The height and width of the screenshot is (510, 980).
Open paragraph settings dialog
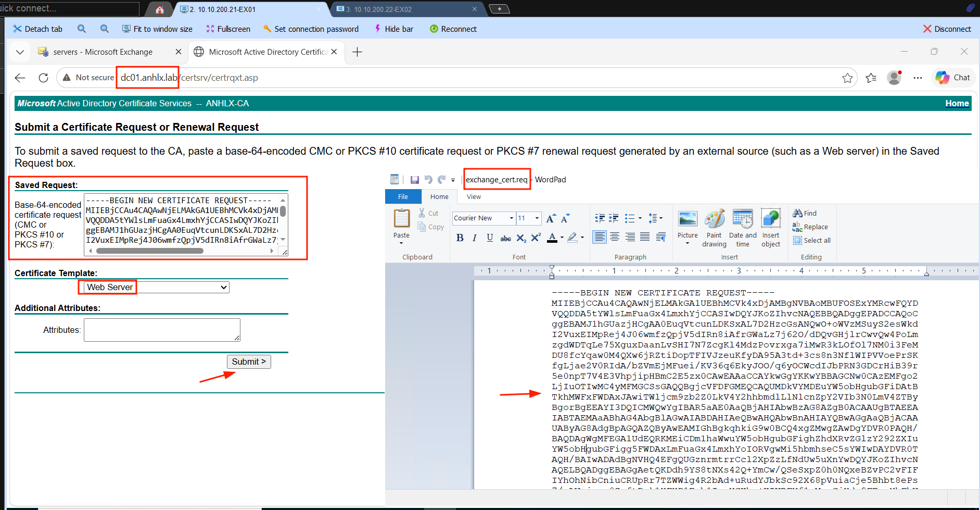(x=661, y=237)
